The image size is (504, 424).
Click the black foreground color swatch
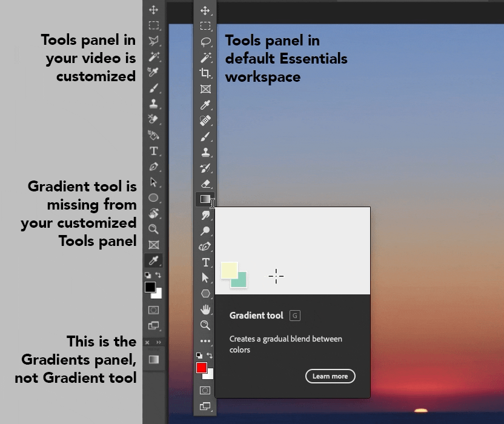150,287
